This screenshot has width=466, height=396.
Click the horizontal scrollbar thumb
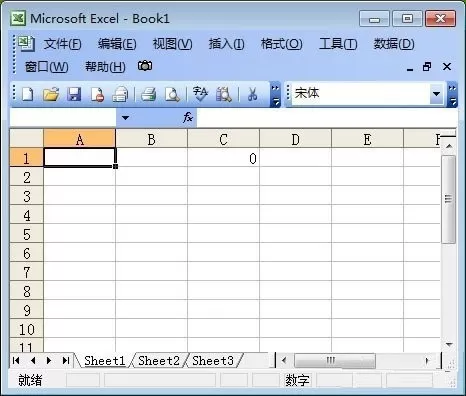tap(335, 360)
